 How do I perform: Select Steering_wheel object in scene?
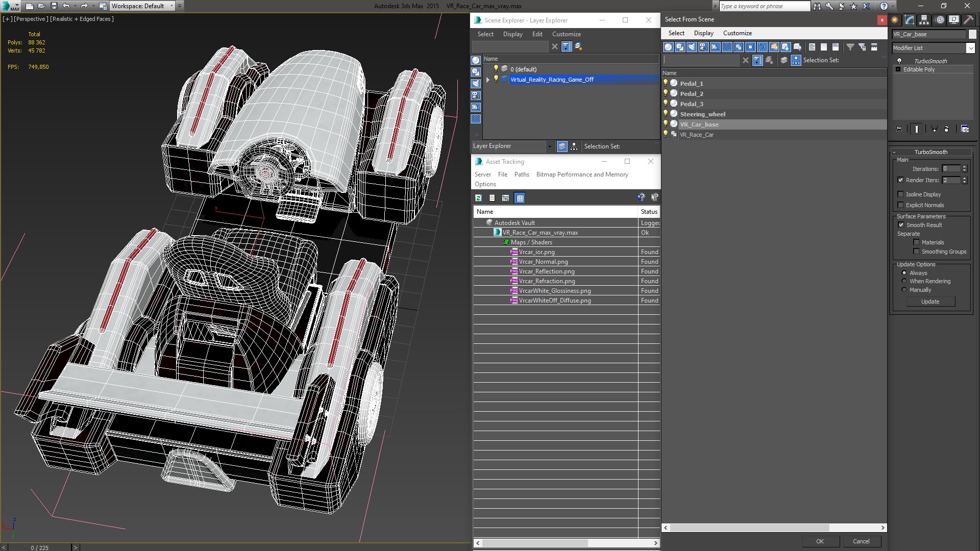coord(703,114)
